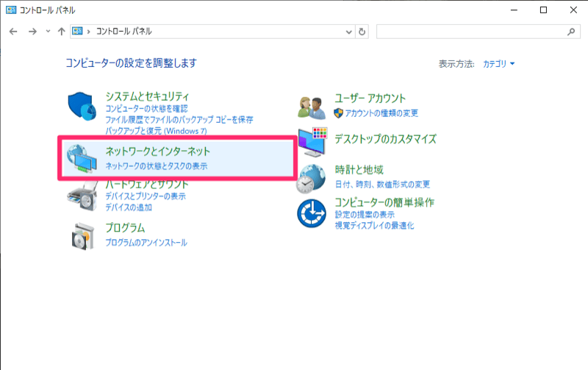Go up one folder level arrow
This screenshot has height=370, width=588.
(61, 32)
